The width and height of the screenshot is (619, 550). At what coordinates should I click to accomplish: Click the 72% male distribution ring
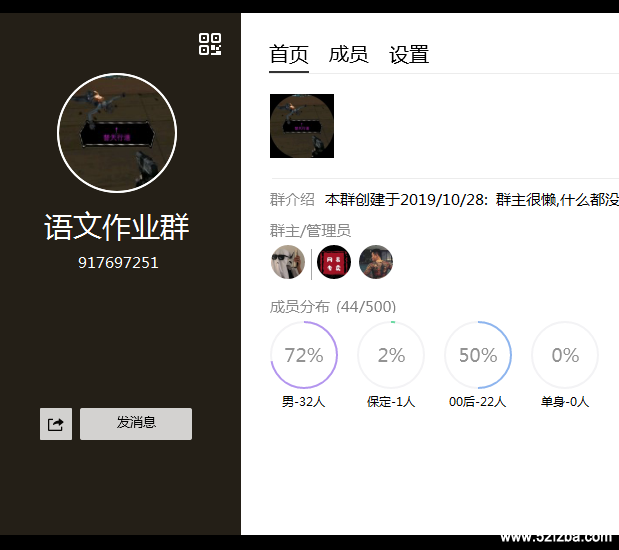[304, 355]
